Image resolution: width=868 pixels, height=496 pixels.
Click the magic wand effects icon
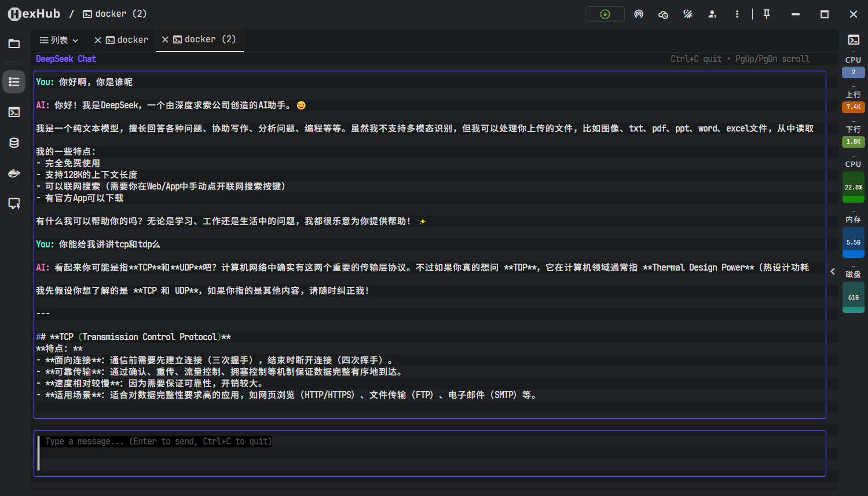688,14
